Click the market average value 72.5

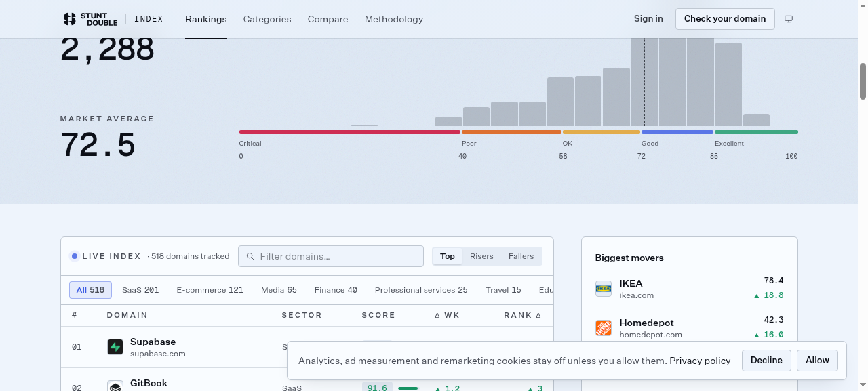pos(98,145)
